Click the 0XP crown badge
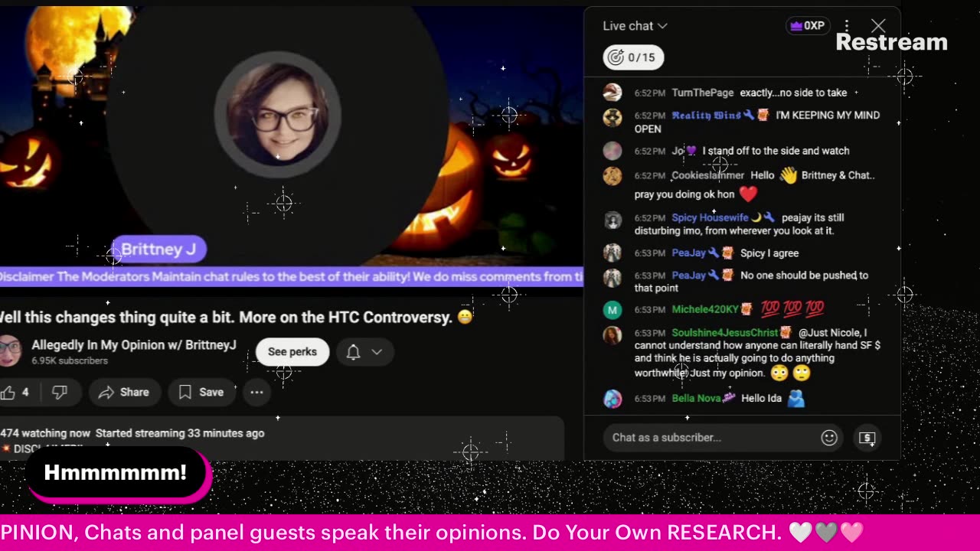 (808, 26)
